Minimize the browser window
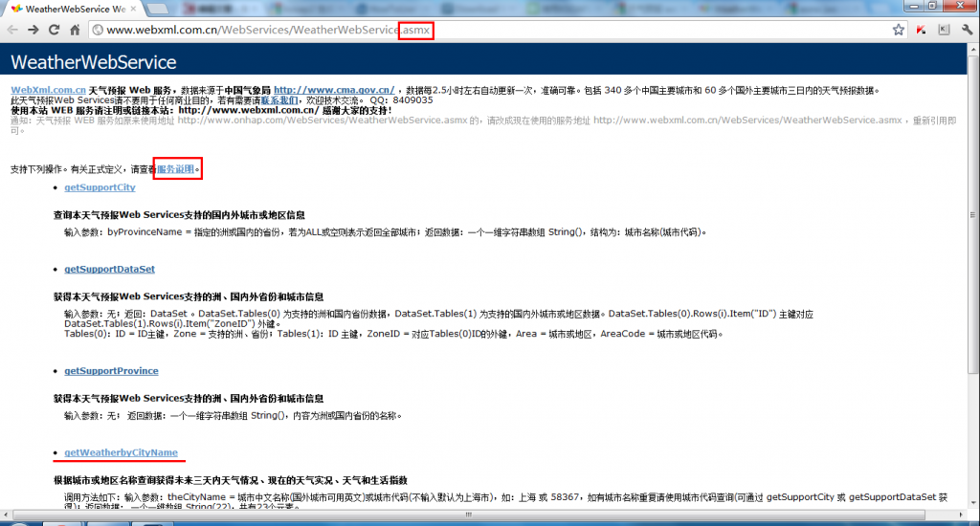The height and width of the screenshot is (526, 980). [915, 5]
